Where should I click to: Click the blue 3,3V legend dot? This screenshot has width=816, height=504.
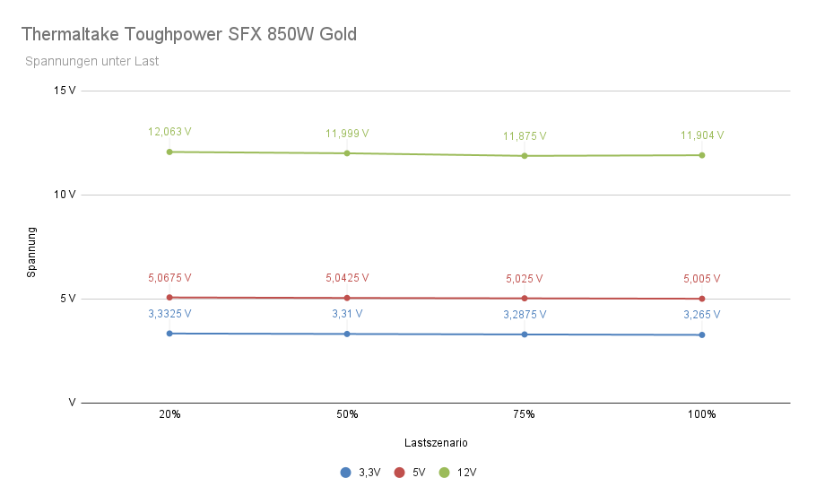point(345,472)
